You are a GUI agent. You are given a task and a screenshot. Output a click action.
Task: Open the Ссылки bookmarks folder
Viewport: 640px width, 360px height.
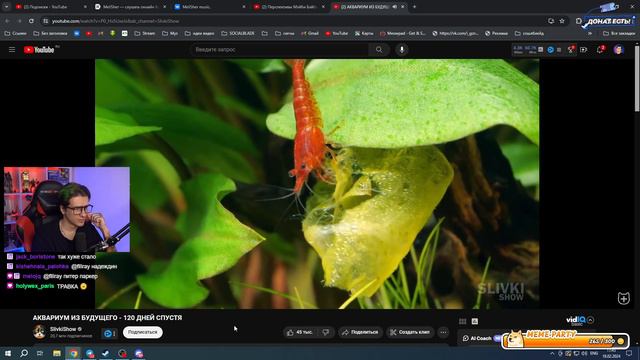tap(15, 33)
